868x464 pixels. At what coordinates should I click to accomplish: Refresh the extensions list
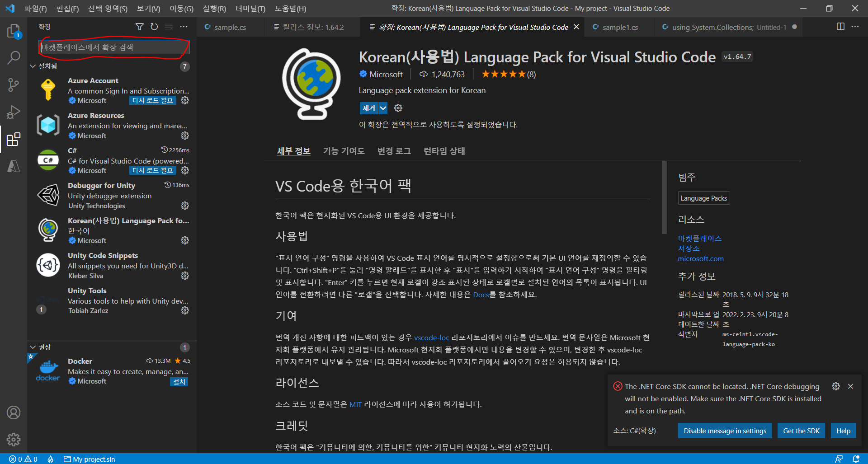pyautogui.click(x=154, y=27)
